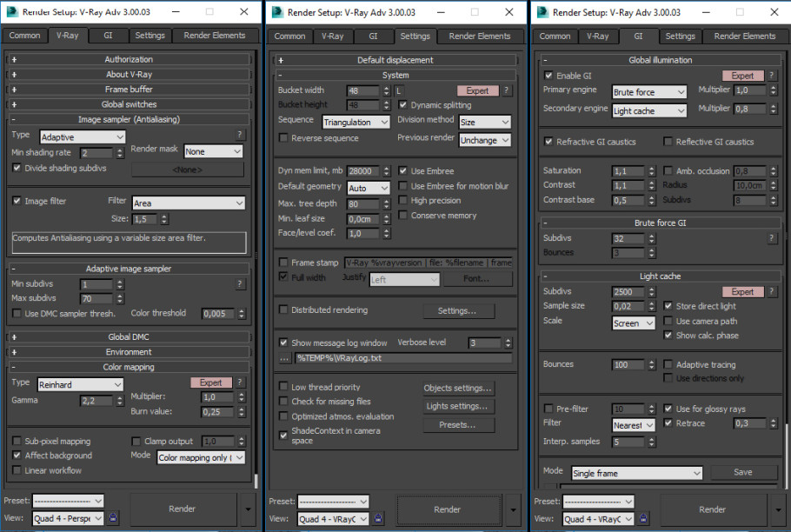791x532 pixels.
Task: Open Lights settings...
Action: [458, 406]
